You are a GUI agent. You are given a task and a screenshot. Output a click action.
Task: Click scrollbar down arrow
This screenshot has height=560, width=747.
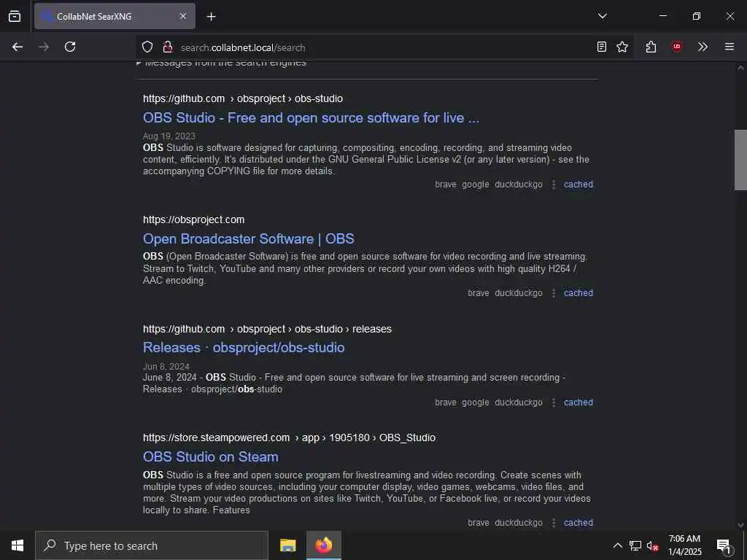click(740, 525)
